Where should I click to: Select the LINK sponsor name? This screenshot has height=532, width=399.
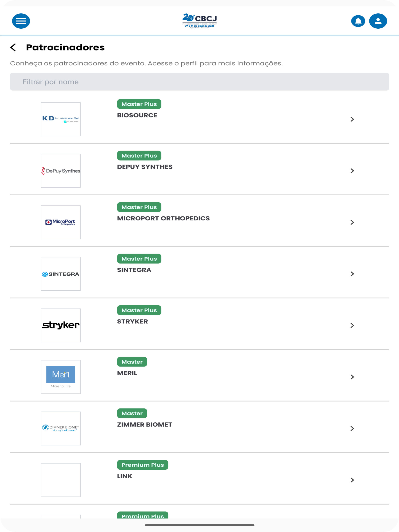tap(124, 476)
